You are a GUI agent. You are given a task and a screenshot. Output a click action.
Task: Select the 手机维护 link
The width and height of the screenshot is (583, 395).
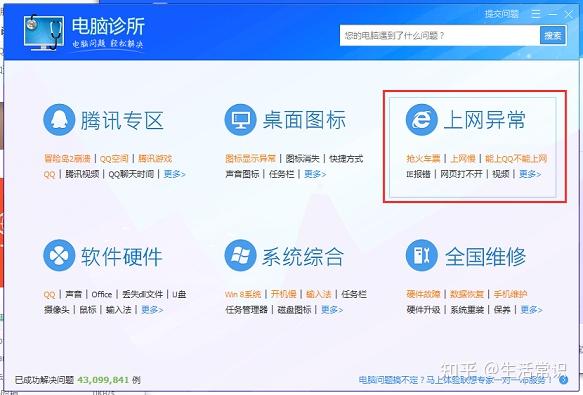coord(510,294)
